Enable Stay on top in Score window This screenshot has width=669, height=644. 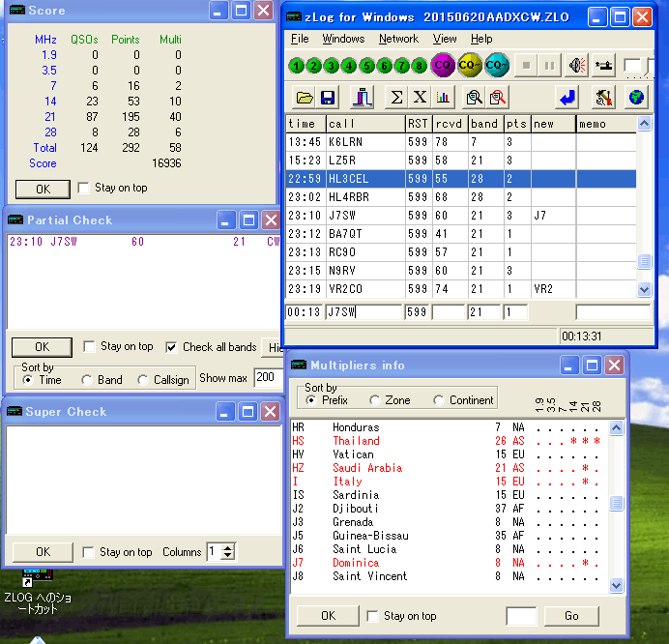point(83,188)
